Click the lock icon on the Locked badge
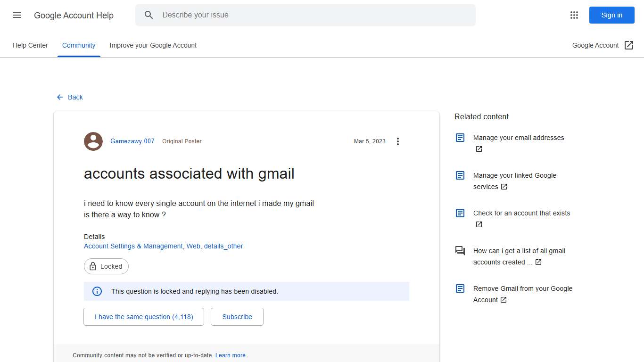This screenshot has width=644, height=362. click(x=94, y=266)
